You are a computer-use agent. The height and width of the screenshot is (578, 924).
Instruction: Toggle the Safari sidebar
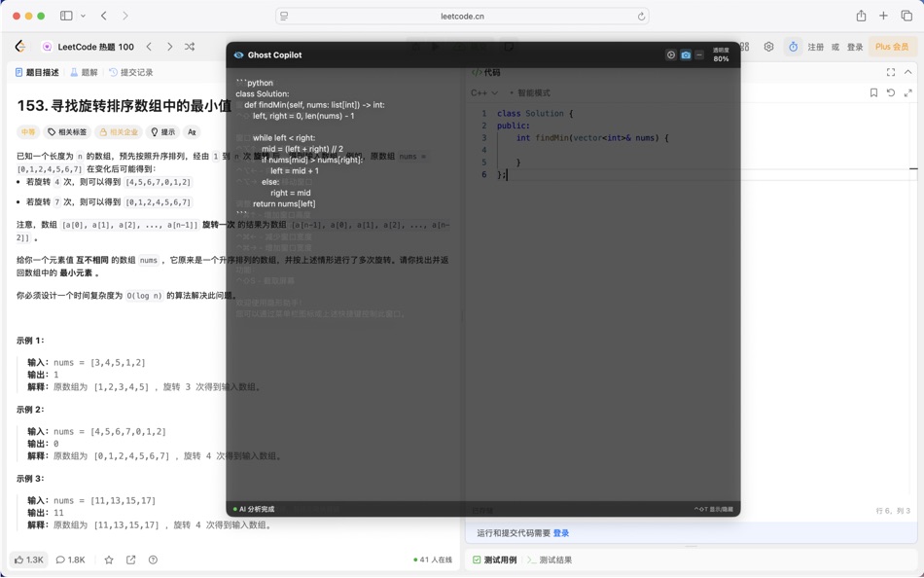pos(66,16)
